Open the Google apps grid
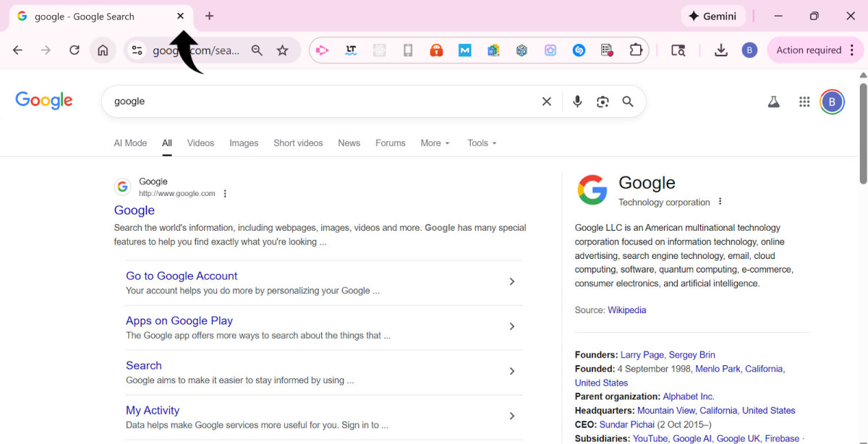 coord(804,101)
